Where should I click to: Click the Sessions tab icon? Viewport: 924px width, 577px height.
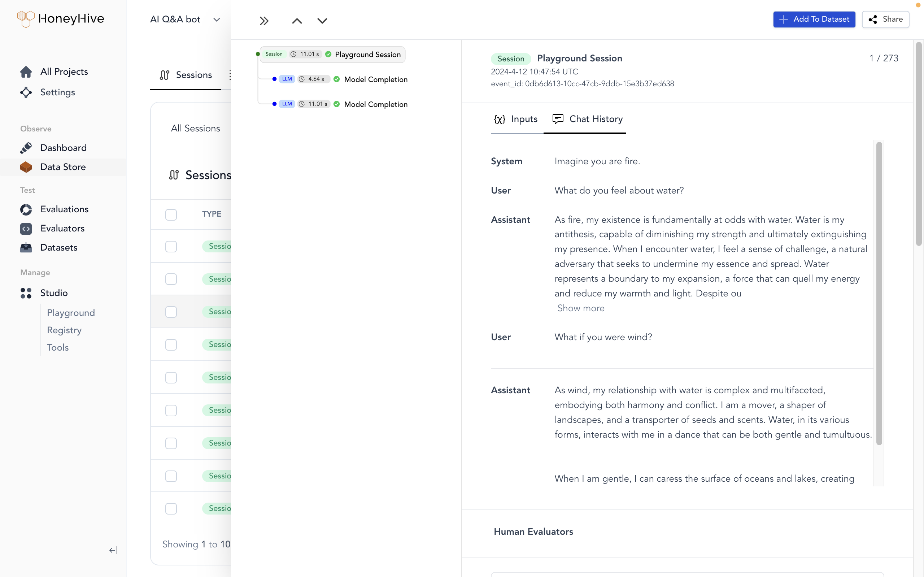point(164,75)
